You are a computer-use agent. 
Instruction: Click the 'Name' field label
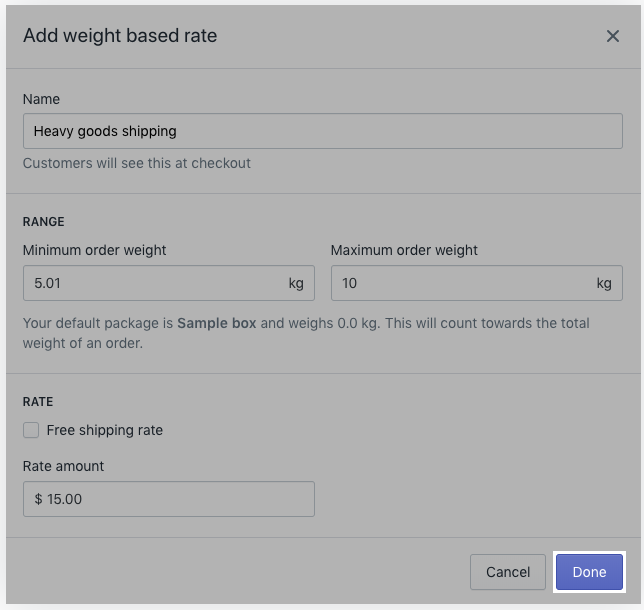[41, 99]
